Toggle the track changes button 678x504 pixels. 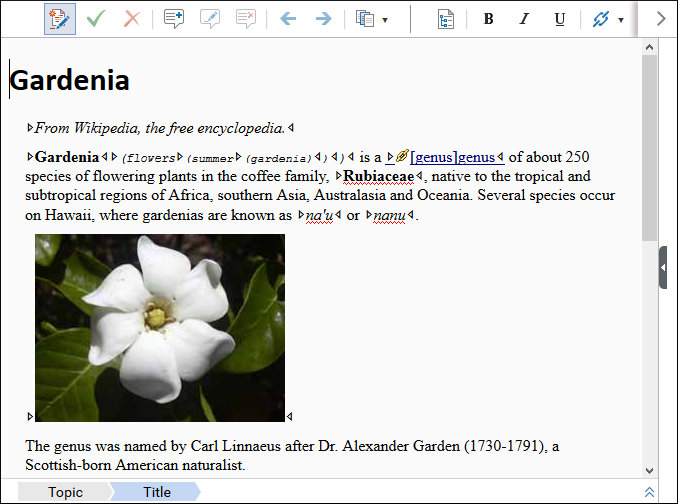coord(60,19)
